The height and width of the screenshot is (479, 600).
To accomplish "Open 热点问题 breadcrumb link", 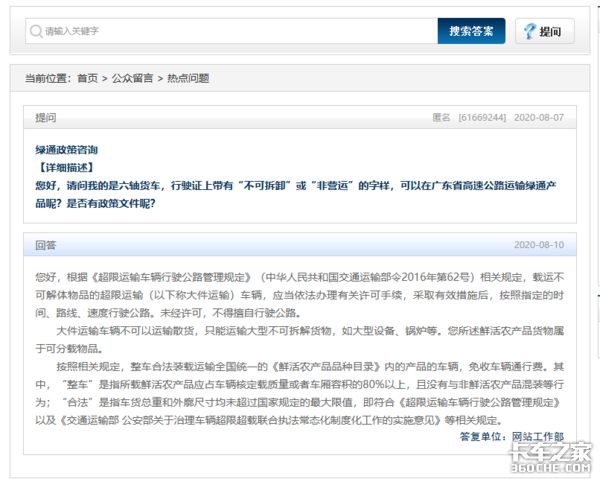I will [x=188, y=78].
